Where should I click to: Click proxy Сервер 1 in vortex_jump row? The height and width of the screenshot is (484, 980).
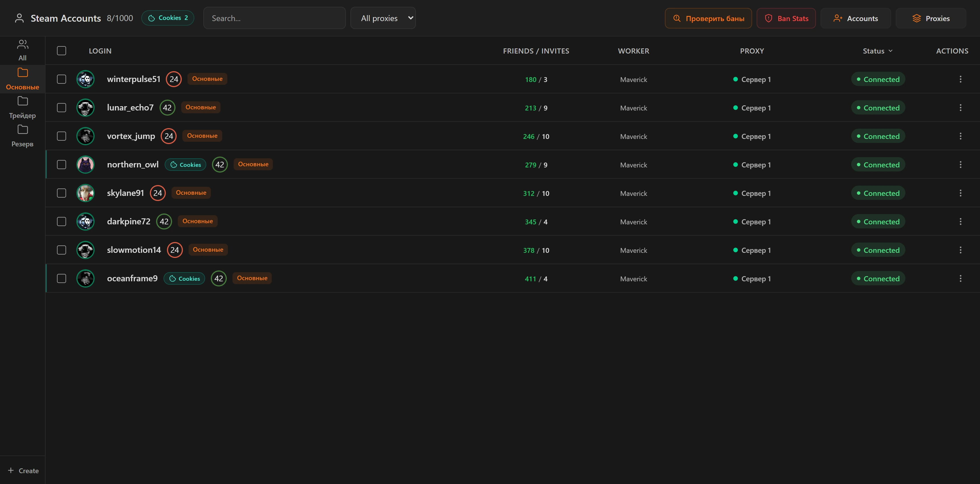click(x=752, y=136)
